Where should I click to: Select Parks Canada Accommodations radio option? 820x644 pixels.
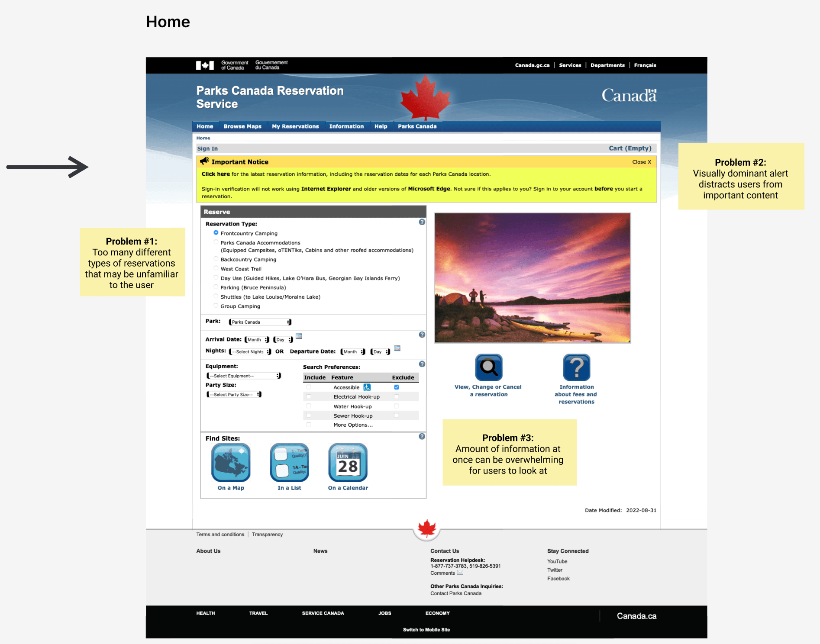point(216,242)
